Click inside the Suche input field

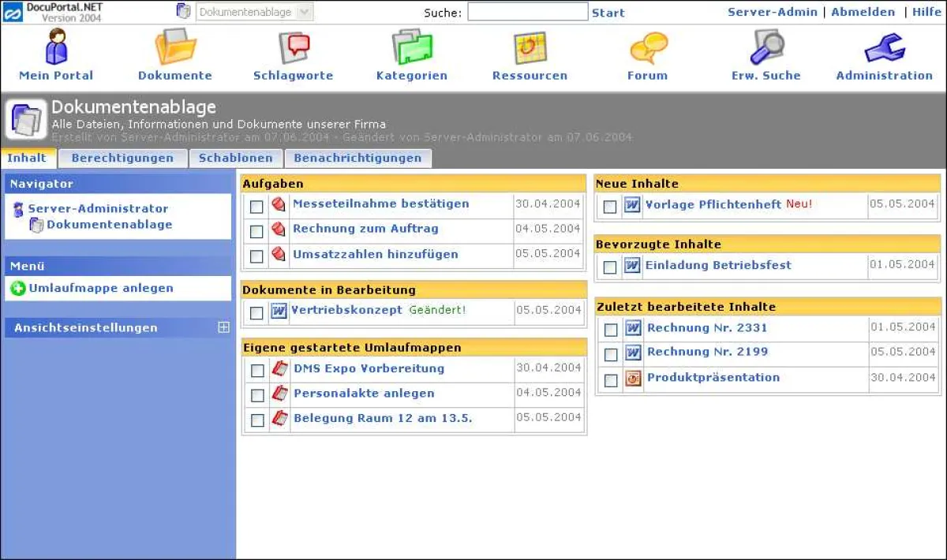coord(526,11)
